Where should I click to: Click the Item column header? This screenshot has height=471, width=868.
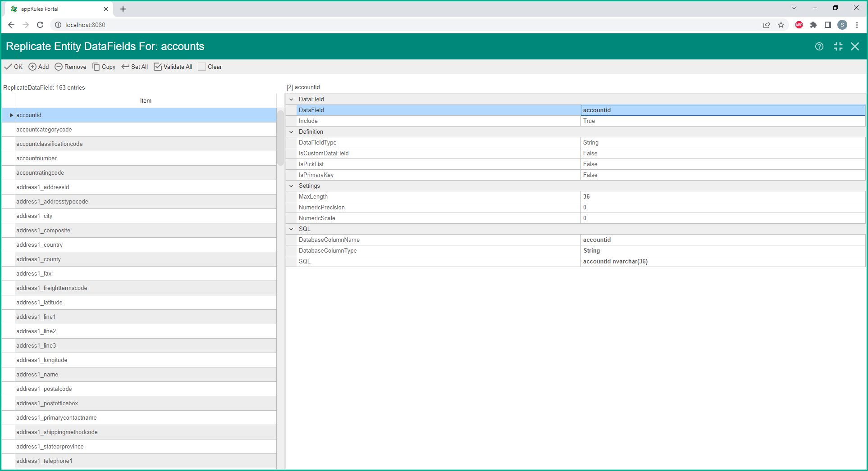point(146,100)
